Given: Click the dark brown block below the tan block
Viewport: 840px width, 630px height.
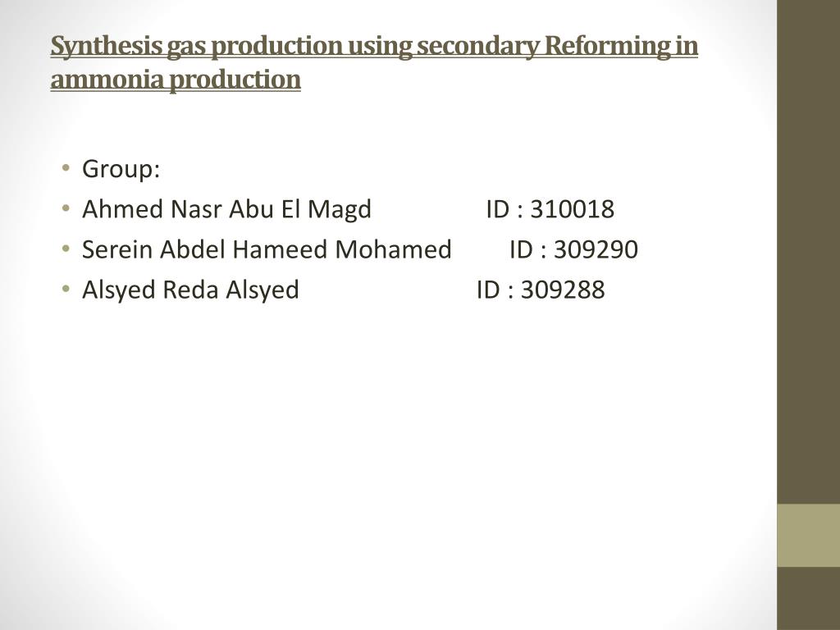Looking at the screenshot, I should [808, 598].
